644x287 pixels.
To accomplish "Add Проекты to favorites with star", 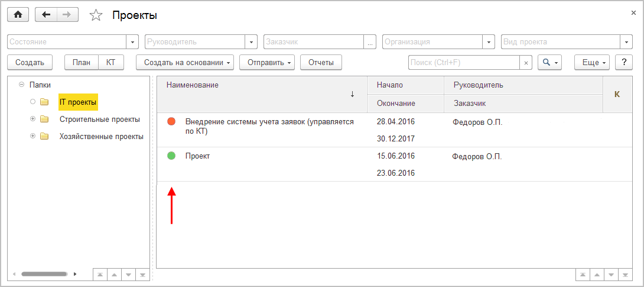I will click(x=96, y=15).
